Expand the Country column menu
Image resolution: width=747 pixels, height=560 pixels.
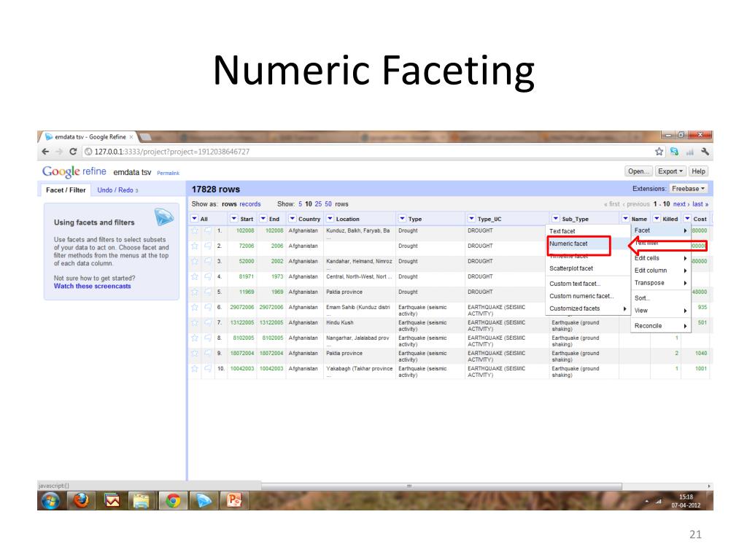pos(293,219)
